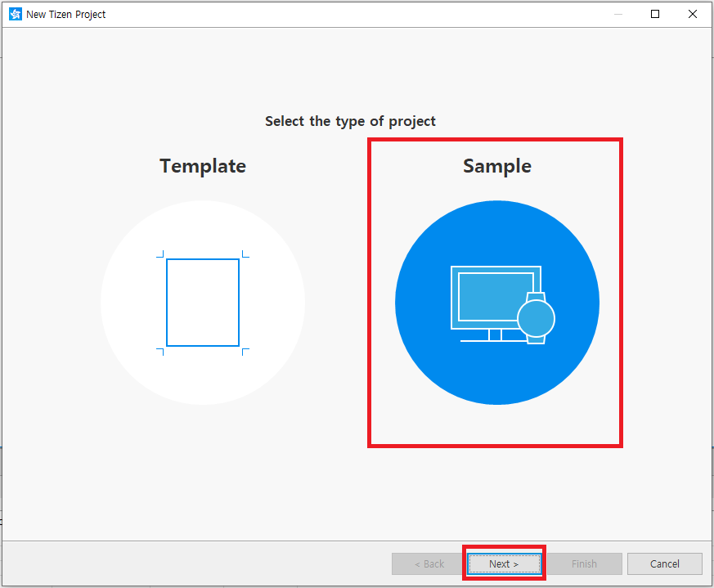Click the Template heading label
Screen dimensions: 714x588
point(203,166)
